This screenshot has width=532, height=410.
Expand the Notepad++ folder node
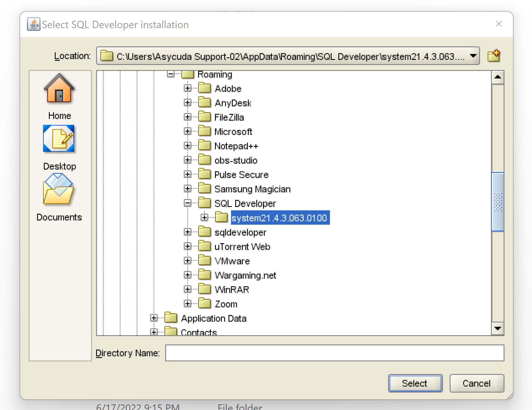coord(187,145)
